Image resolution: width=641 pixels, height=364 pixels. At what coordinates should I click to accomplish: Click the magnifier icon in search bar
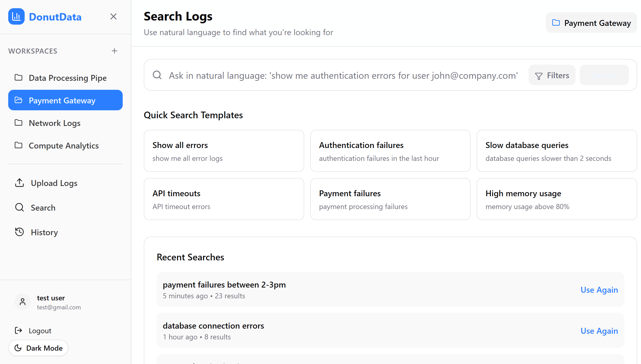click(157, 75)
